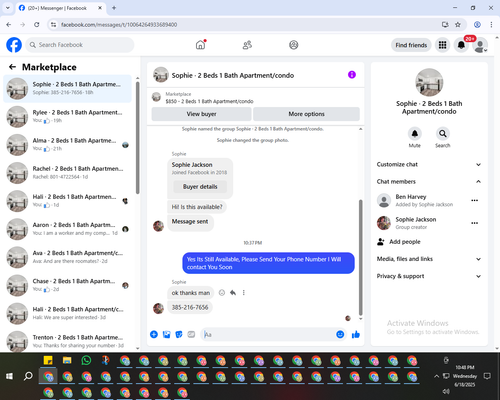Screen dimensions: 500x400
Task: Send a thumbs up like
Action: [356, 334]
